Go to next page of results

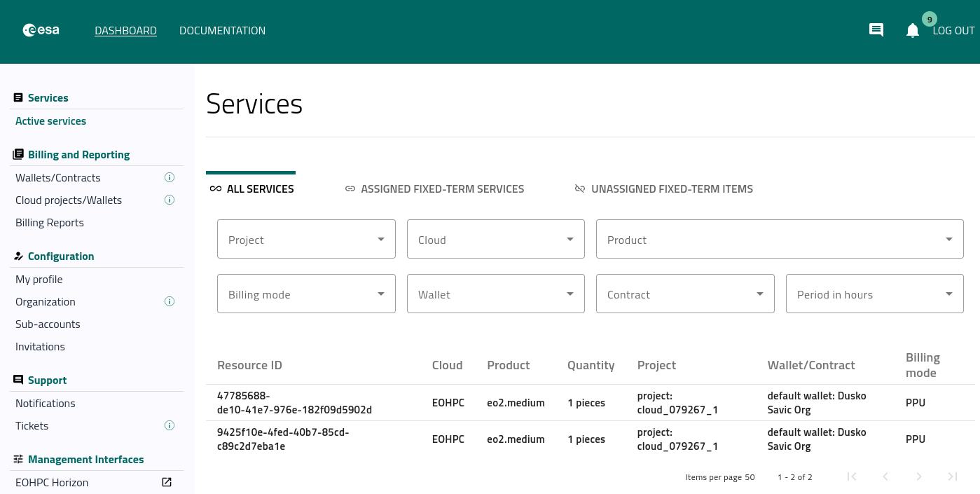coord(918,476)
